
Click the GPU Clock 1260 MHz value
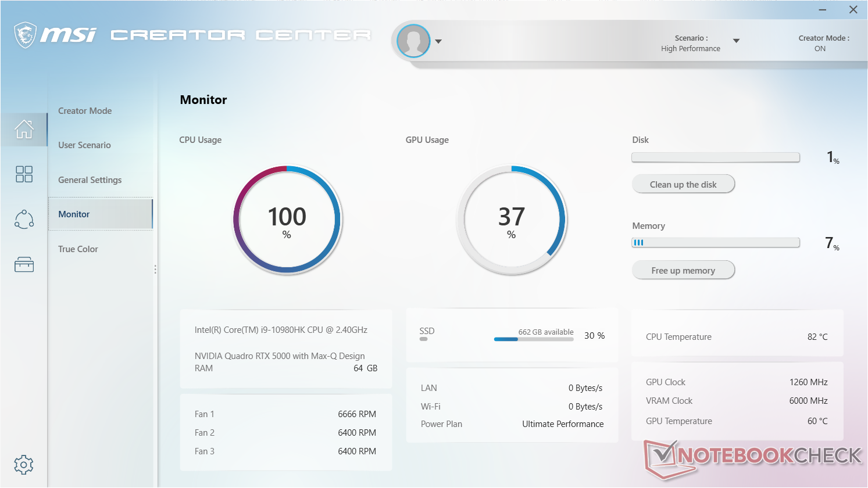click(809, 382)
